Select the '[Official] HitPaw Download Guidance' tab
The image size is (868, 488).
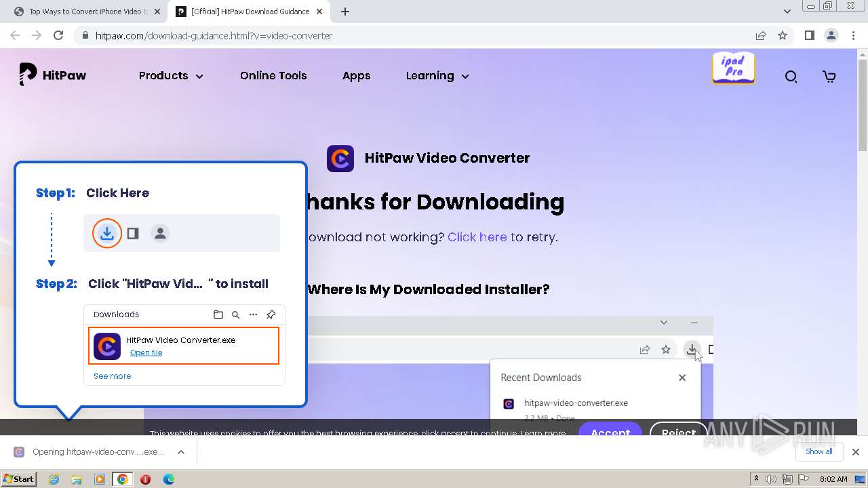tap(248, 12)
